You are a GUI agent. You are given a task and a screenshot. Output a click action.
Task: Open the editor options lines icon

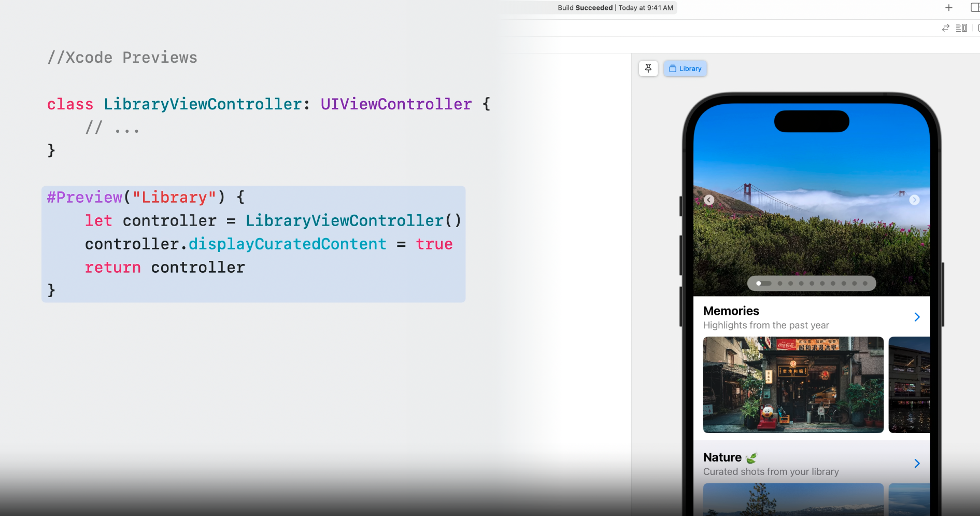(961, 28)
